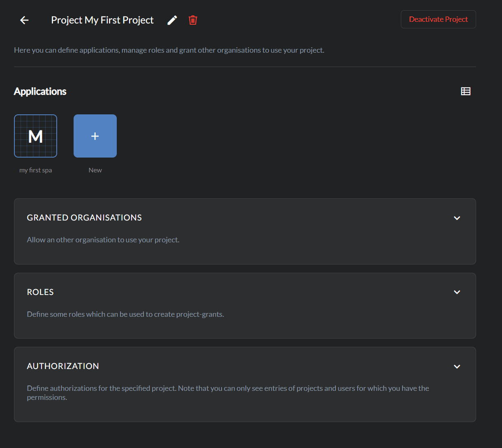Add new application with plus tile

[x=95, y=136]
